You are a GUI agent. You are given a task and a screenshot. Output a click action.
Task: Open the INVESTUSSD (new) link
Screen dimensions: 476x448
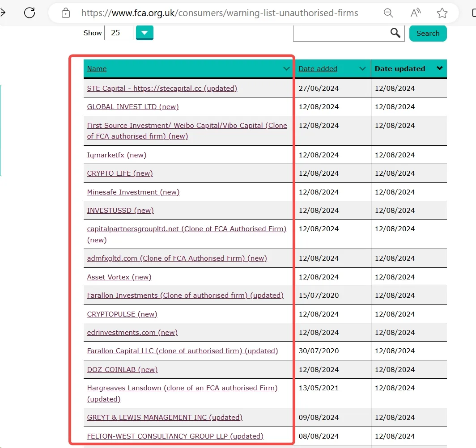tap(120, 210)
